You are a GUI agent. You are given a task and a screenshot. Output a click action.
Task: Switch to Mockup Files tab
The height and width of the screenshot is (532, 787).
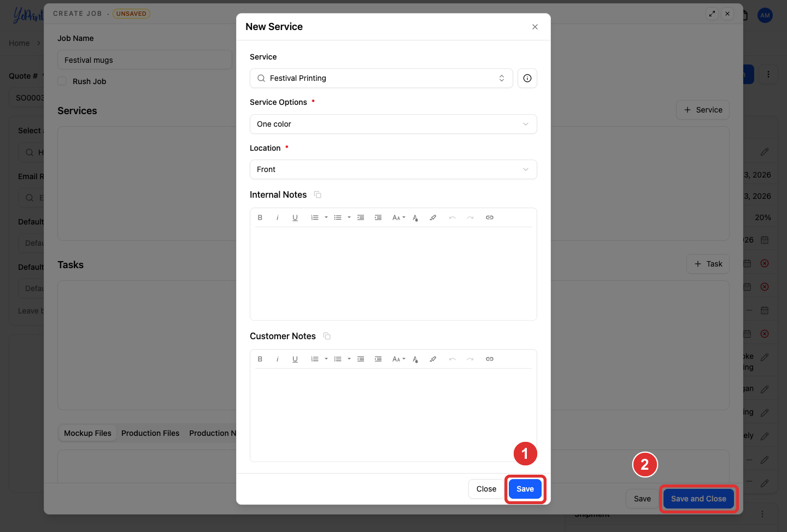click(87, 433)
